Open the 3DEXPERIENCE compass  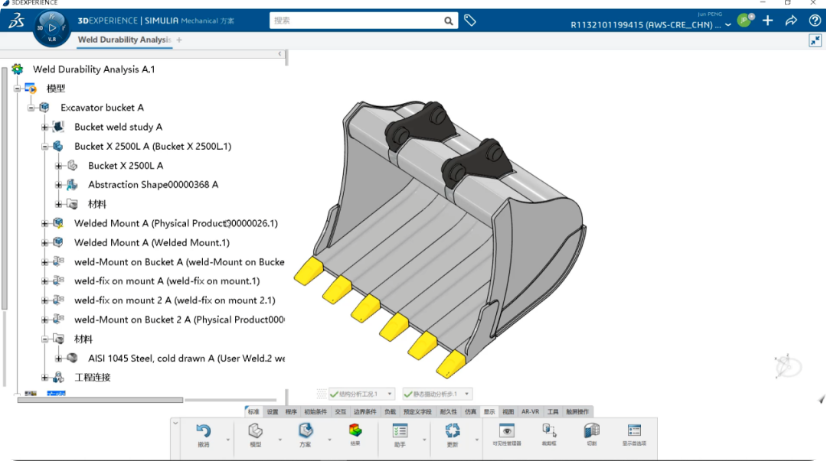point(52,27)
